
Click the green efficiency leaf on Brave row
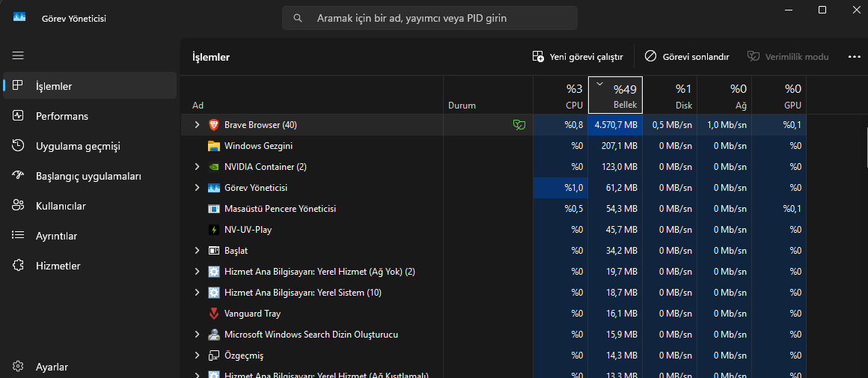click(519, 125)
